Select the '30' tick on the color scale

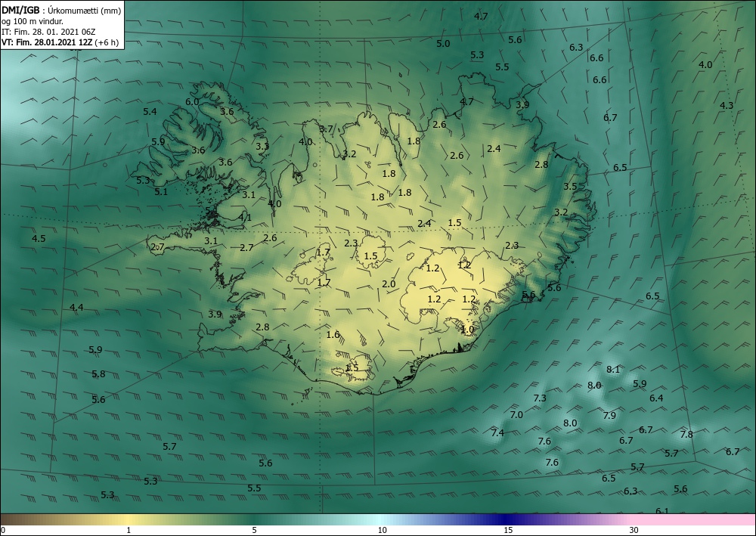634,530
